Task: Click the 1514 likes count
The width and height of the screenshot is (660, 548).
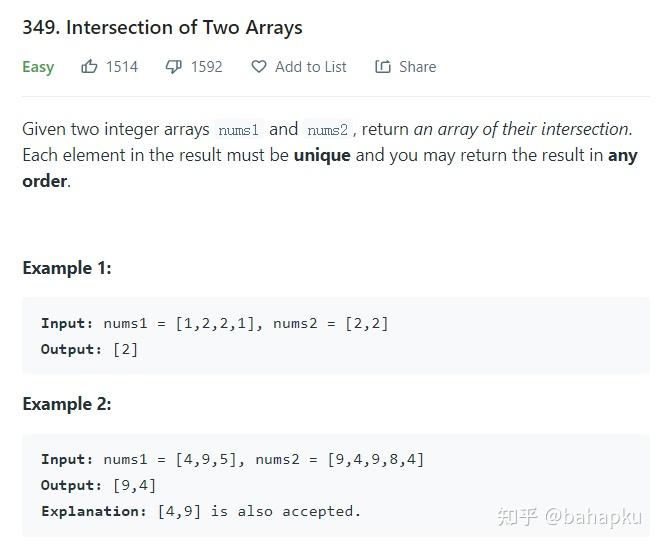Action: point(122,67)
